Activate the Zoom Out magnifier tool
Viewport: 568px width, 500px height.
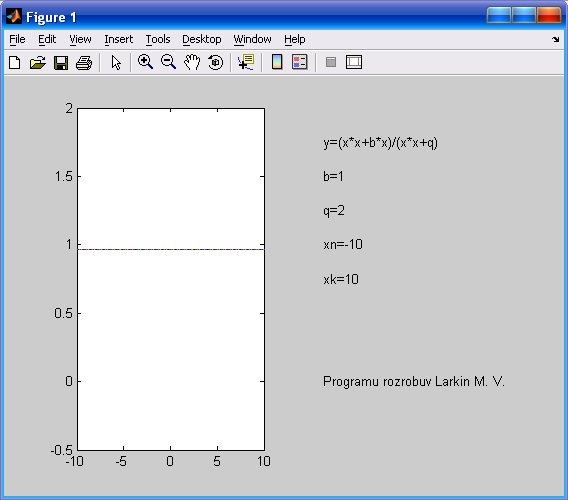168,62
